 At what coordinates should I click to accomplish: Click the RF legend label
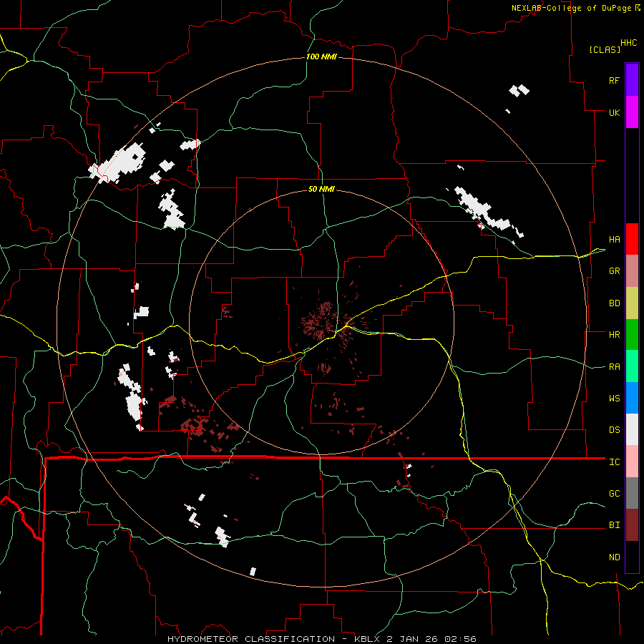tap(614, 80)
